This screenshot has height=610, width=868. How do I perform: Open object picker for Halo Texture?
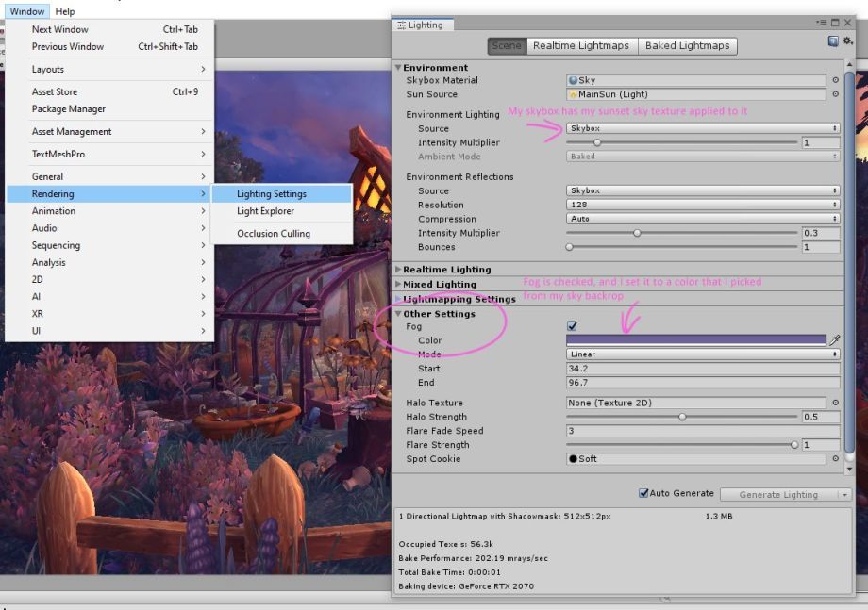(x=835, y=403)
